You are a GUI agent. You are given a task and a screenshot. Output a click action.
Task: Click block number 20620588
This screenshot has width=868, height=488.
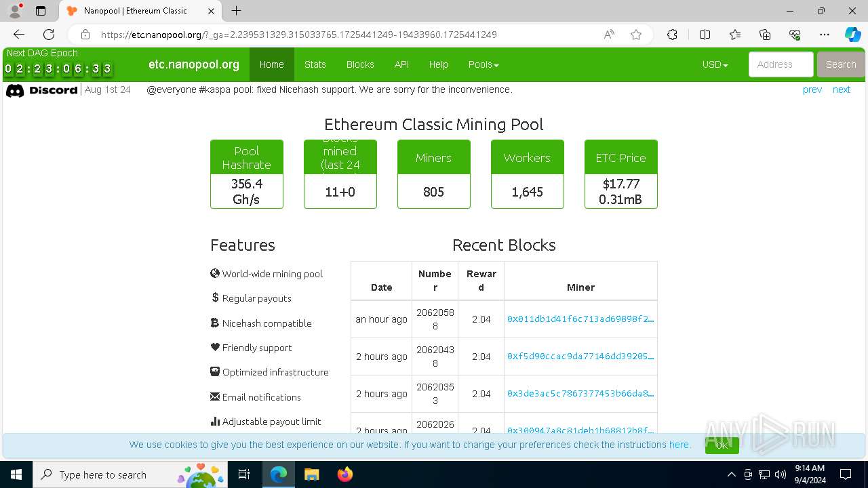(x=435, y=319)
